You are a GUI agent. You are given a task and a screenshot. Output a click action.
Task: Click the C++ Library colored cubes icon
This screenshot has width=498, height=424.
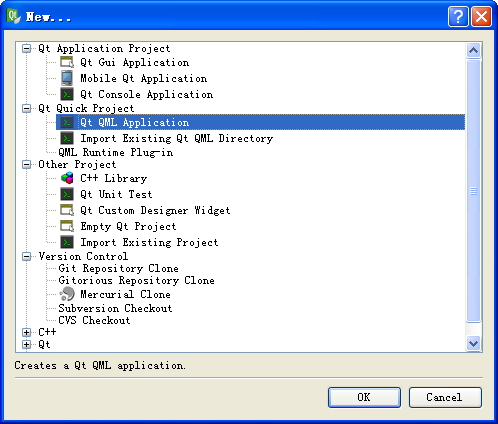click(x=67, y=178)
